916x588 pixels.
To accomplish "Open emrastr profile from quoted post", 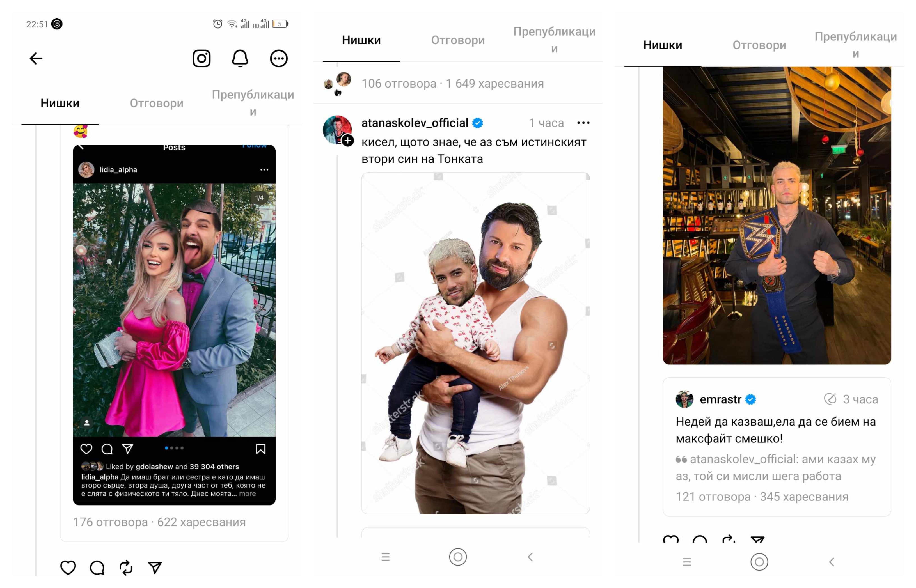I will (x=720, y=399).
